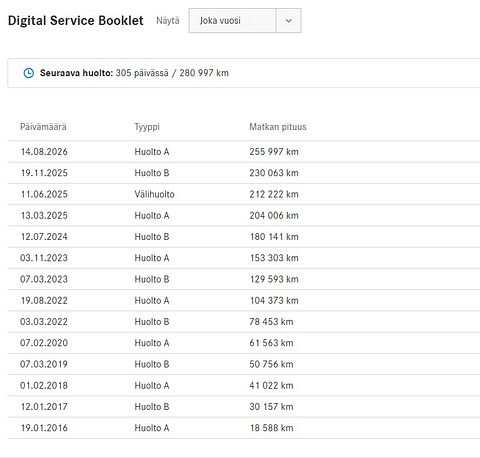The width and height of the screenshot is (480, 458).
Task: Select the date 03.03.2022
Action: pos(44,322)
